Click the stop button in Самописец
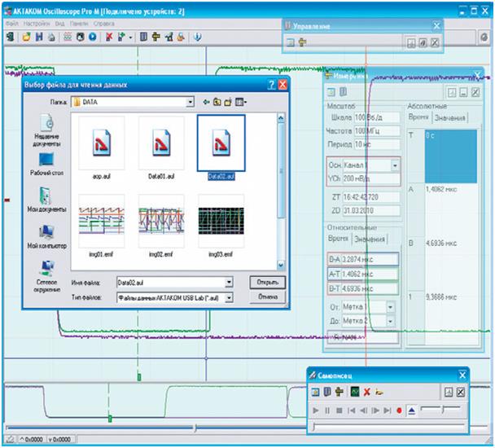Viewport: 495px width, 448px height. coord(339,411)
